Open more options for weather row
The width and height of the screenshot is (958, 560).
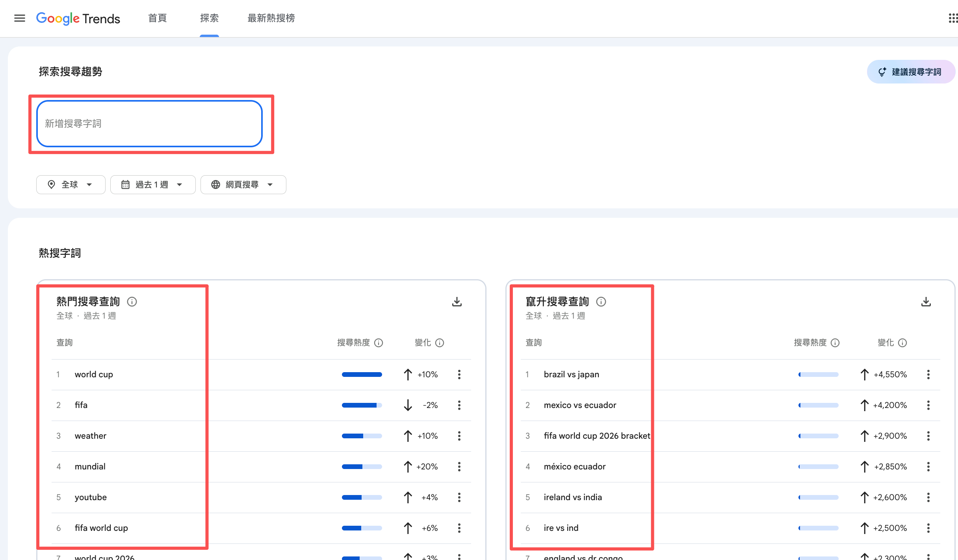[459, 436]
